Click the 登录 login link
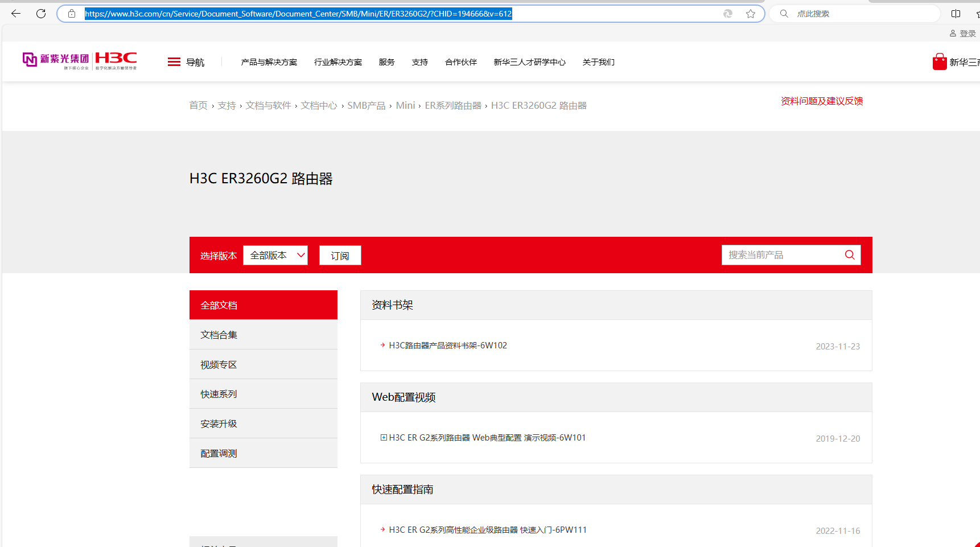Image resolution: width=980 pixels, height=547 pixels. (x=967, y=34)
